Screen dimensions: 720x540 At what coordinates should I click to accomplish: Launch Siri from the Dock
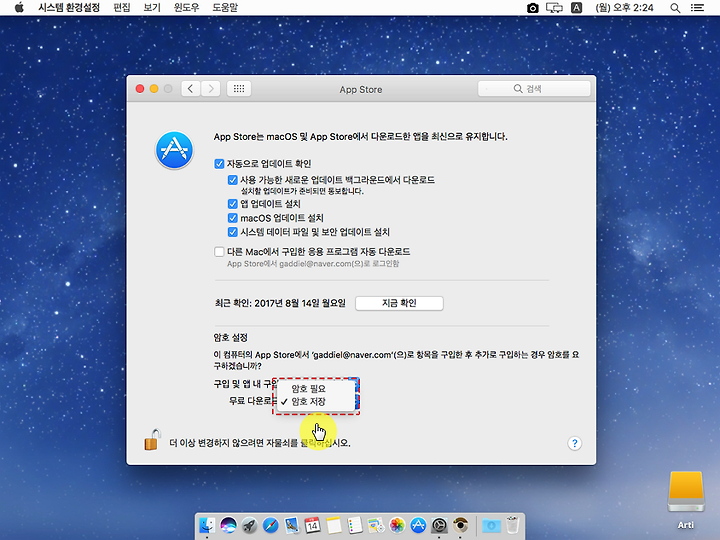pyautogui.click(x=228, y=525)
